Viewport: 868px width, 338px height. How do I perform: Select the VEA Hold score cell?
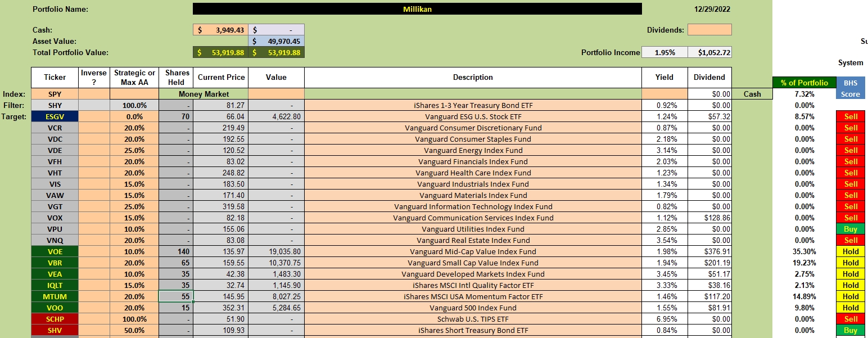tap(850, 274)
